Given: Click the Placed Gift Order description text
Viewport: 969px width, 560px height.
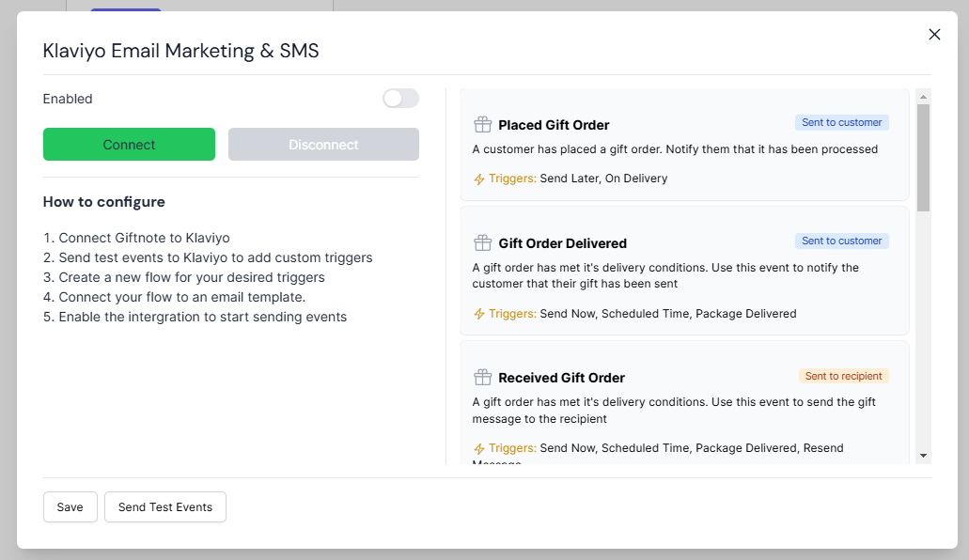Looking at the screenshot, I should click(x=675, y=149).
